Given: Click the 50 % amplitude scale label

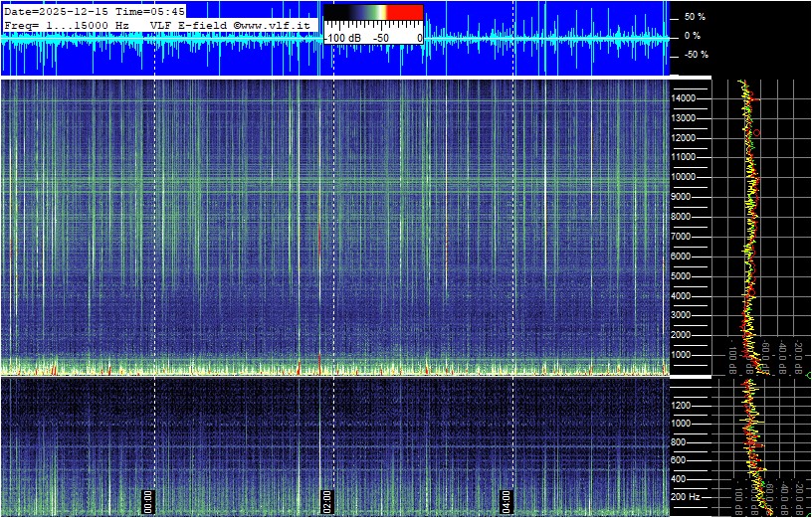Looking at the screenshot, I should pyautogui.click(x=694, y=17).
